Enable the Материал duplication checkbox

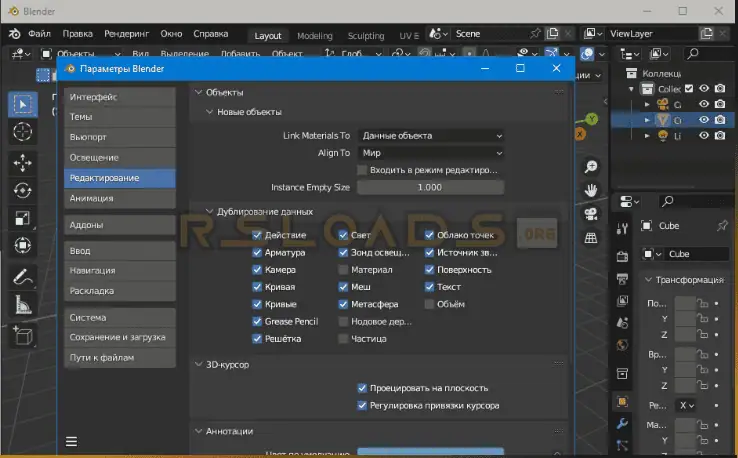click(x=343, y=270)
